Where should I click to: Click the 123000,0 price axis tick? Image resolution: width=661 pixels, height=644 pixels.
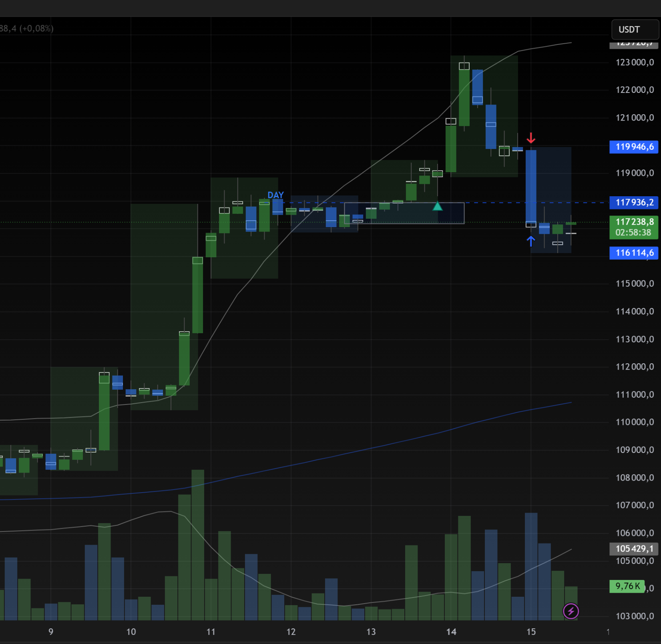[635, 62]
